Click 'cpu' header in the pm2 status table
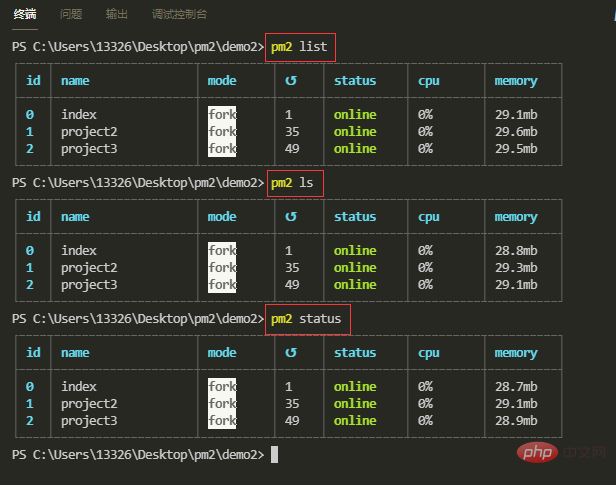This screenshot has width=616, height=485. (x=429, y=353)
